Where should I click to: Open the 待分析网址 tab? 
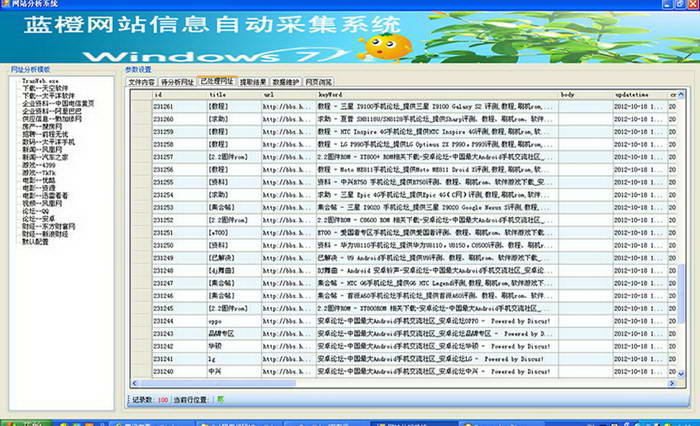pyautogui.click(x=177, y=82)
